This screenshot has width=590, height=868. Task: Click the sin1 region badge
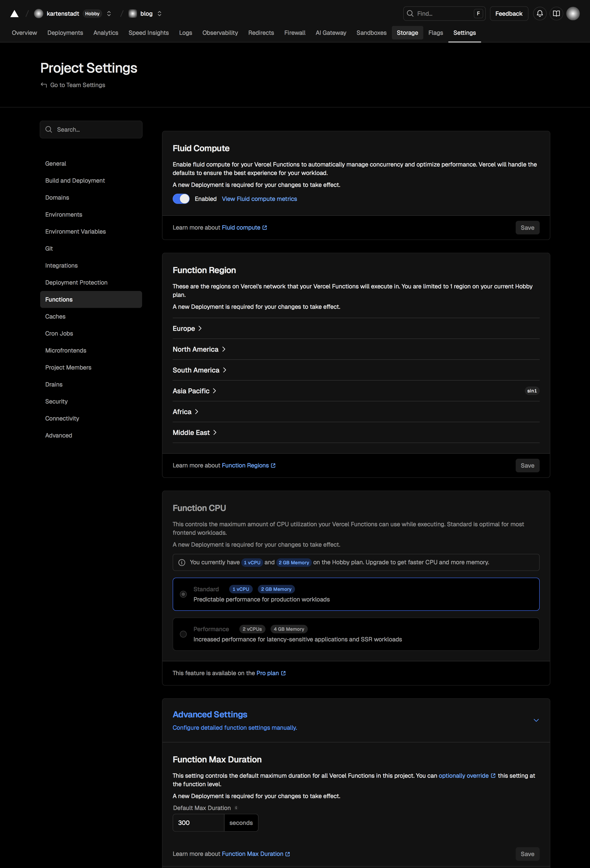532,391
